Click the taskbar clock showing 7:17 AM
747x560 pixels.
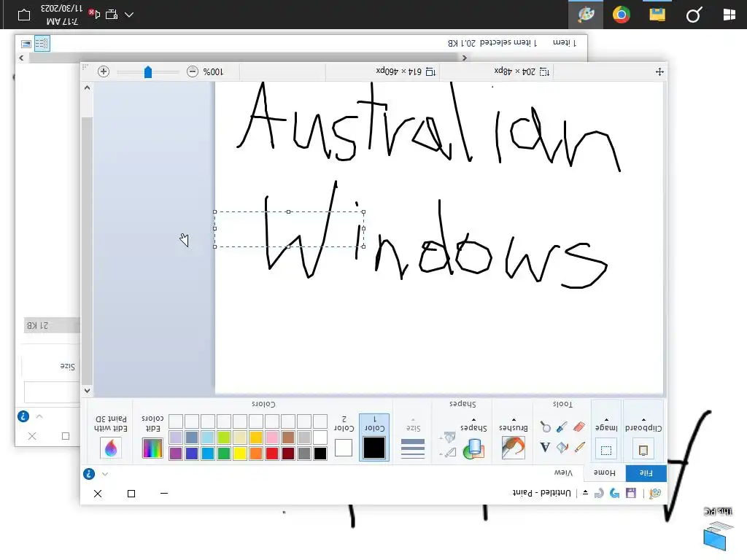point(62,15)
